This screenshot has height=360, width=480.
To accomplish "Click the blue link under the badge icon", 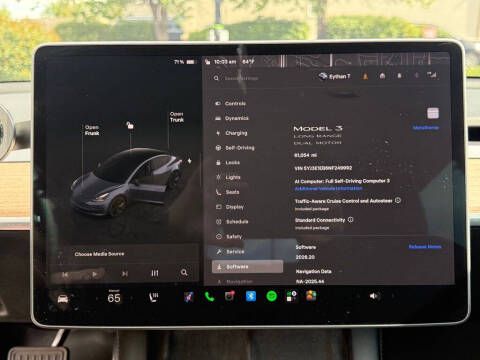I will pyautogui.click(x=426, y=128).
